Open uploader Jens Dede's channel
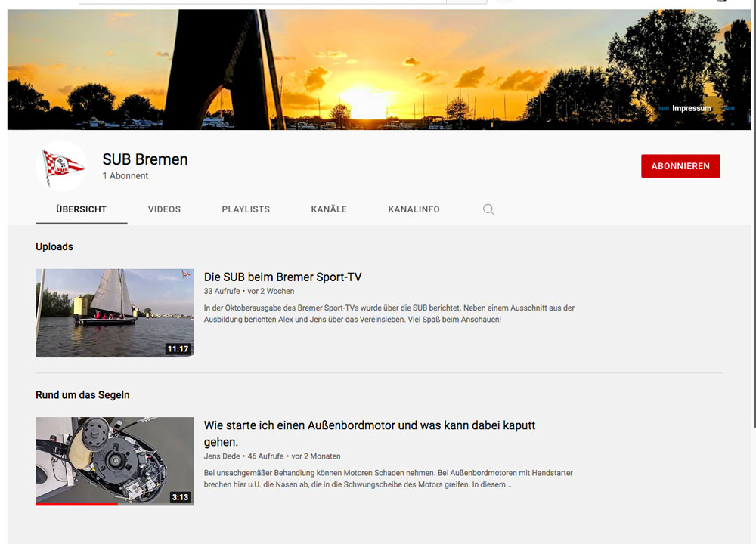Screen dimensions: 756x544 (222, 456)
